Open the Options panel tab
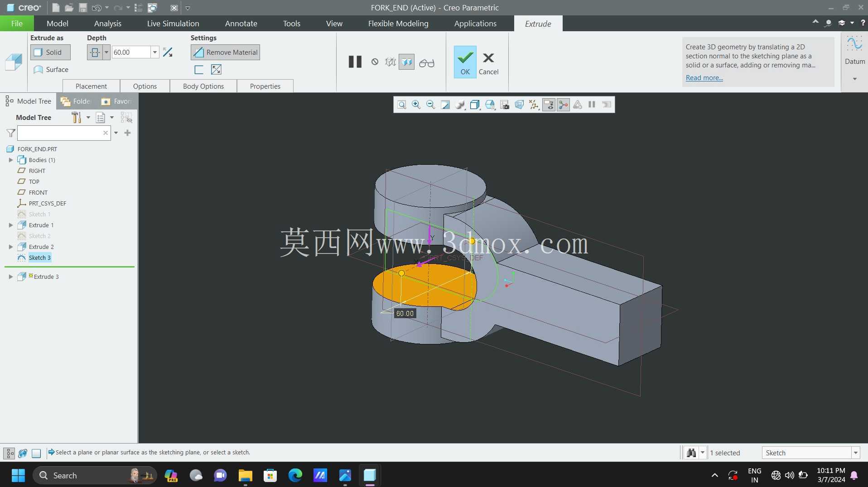Viewport: 868px width, 487px height. [x=145, y=86]
